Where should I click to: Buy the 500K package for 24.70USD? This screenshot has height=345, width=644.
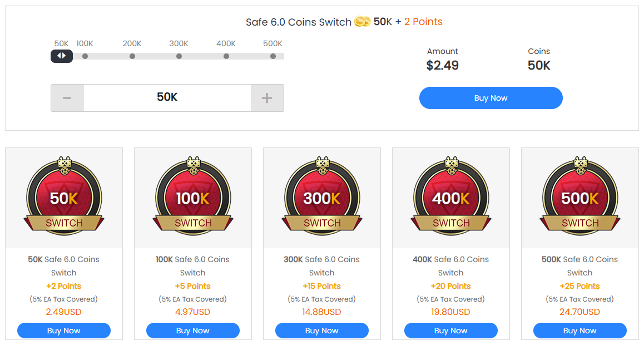pos(580,331)
